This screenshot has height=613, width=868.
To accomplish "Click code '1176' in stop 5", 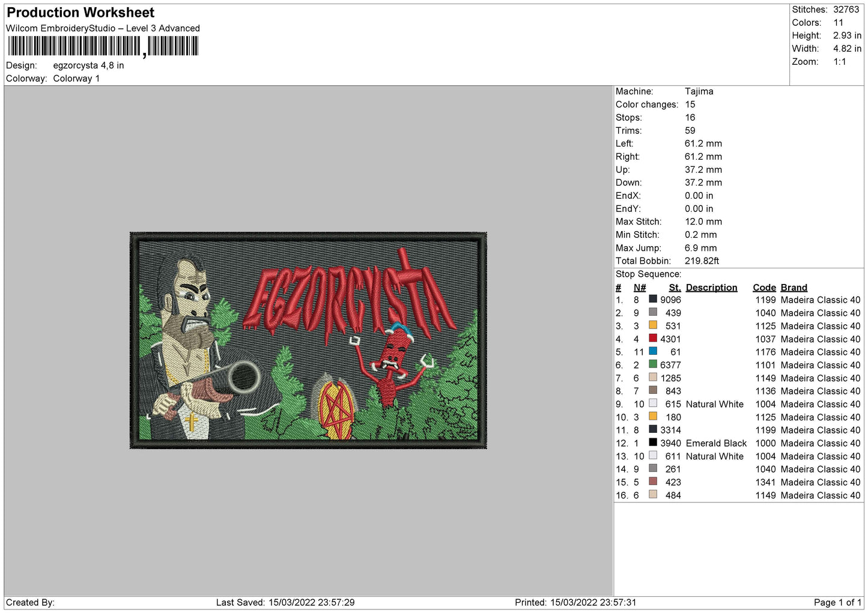I will [x=766, y=352].
